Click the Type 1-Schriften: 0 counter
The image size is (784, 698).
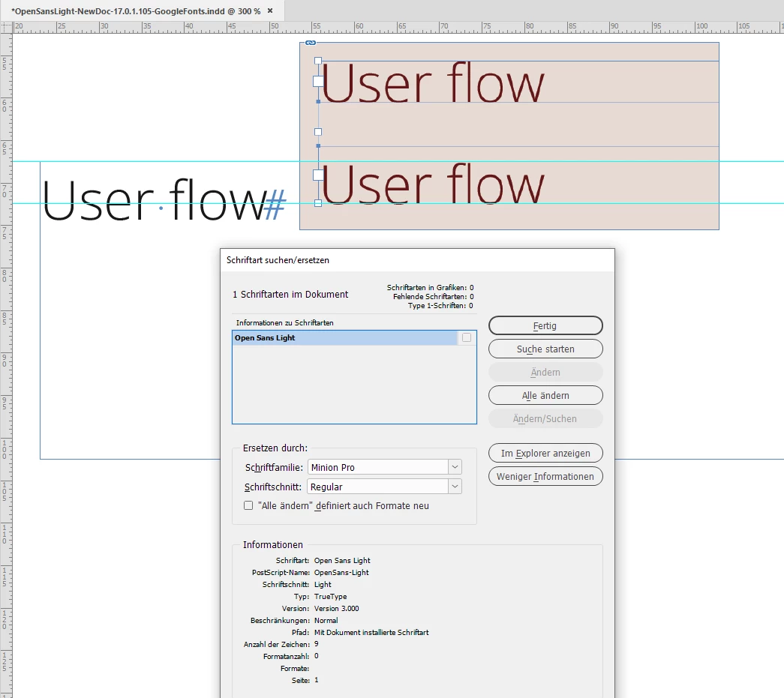click(x=440, y=306)
